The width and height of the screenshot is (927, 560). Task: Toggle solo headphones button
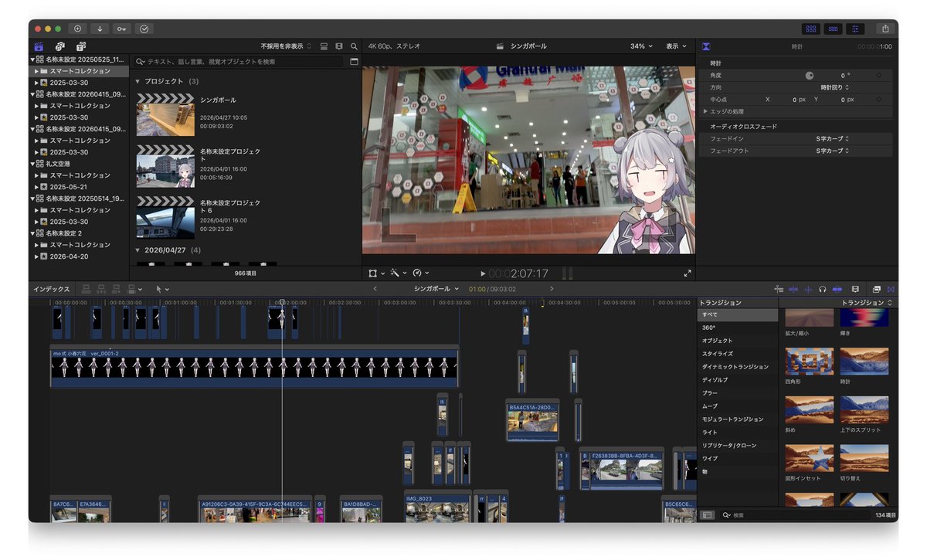(x=823, y=289)
